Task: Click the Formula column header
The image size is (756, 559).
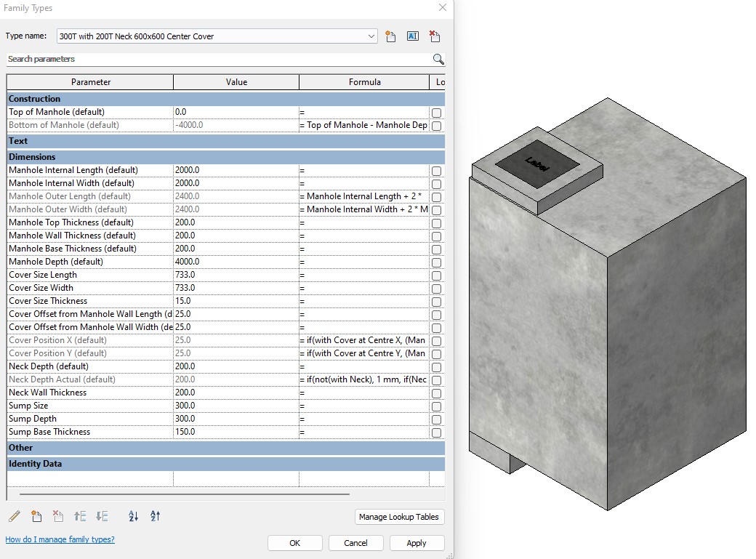Action: (x=364, y=82)
